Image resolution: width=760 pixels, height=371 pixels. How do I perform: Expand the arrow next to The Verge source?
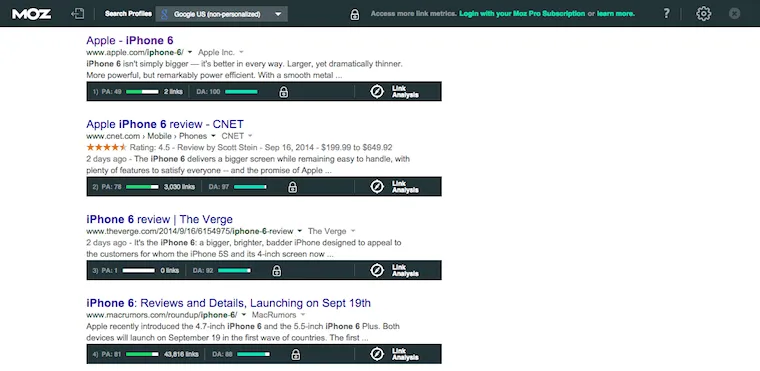pos(353,231)
